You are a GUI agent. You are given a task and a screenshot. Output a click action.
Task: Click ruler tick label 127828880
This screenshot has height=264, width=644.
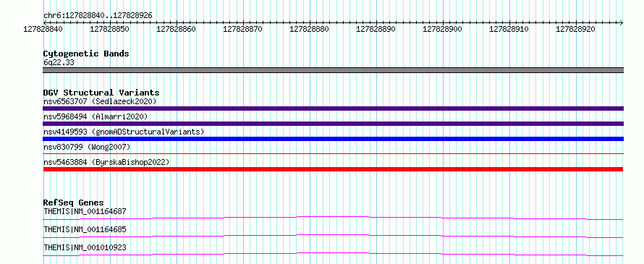(x=309, y=29)
